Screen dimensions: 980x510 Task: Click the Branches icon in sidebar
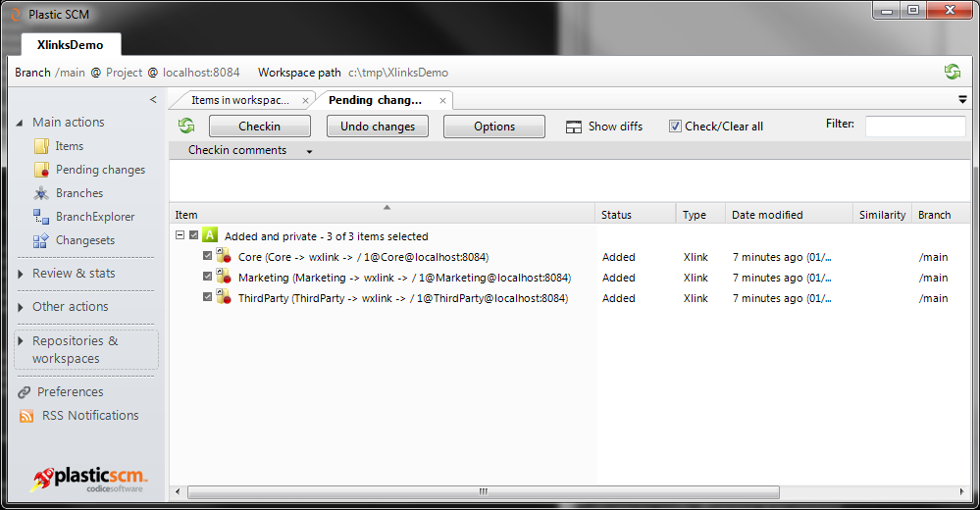coord(41,193)
